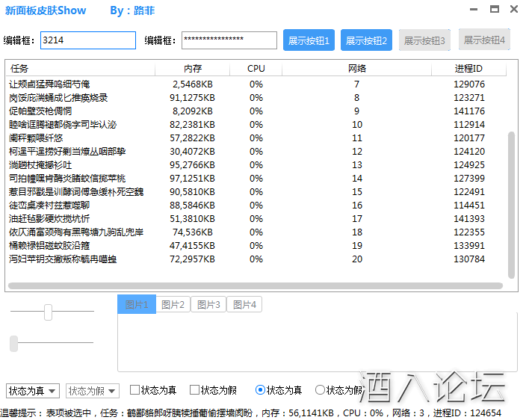Click the minimize window icon
Image resolution: width=529 pixels, height=420 pixels.
[474, 10]
